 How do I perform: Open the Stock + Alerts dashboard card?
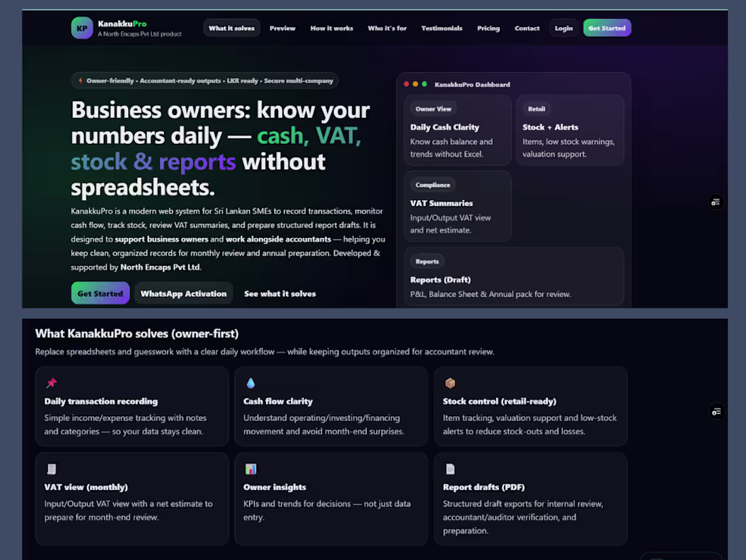click(570, 130)
